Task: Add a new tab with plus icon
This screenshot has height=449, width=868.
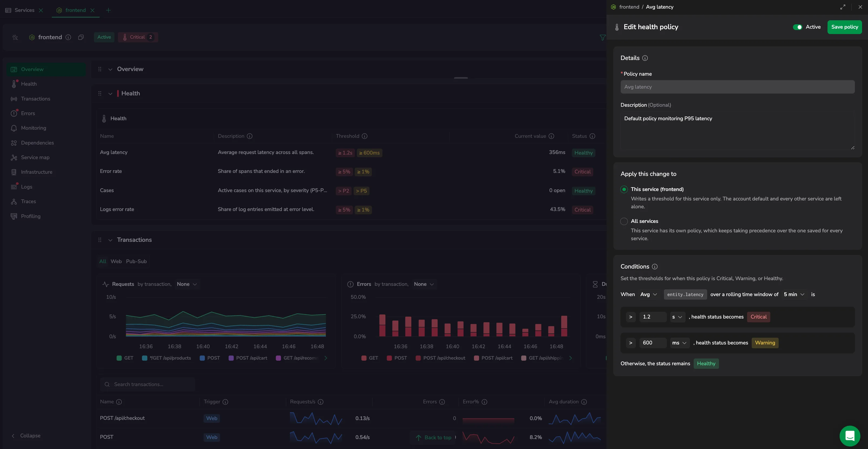Action: pos(108,10)
